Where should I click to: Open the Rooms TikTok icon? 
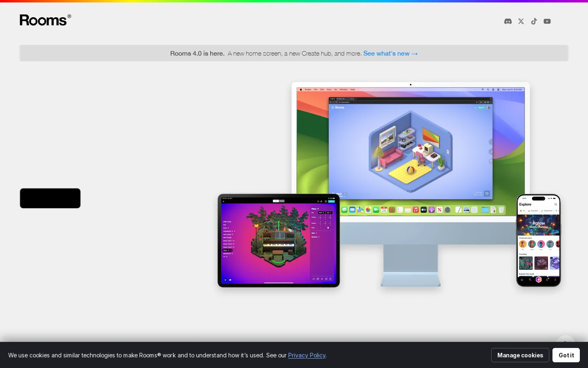(534, 21)
